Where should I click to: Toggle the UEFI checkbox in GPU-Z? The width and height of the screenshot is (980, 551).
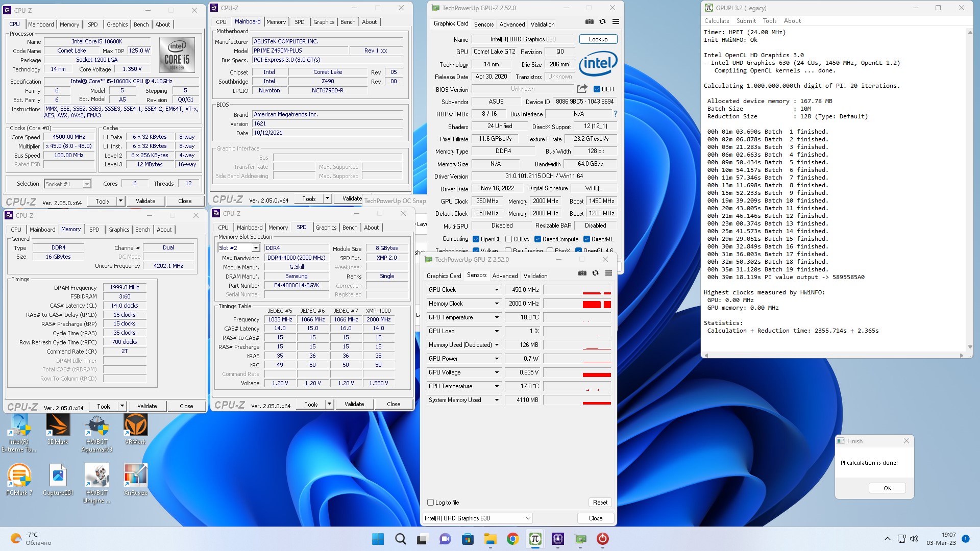coord(597,89)
